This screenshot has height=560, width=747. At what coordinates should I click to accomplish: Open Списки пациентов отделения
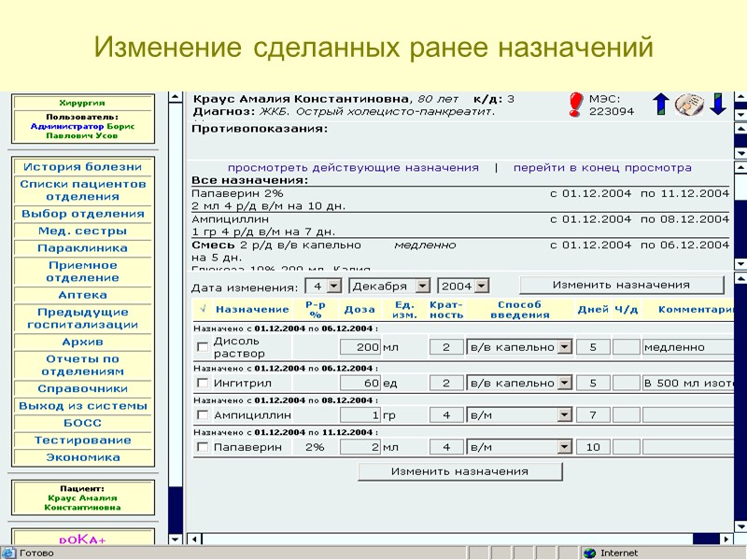tap(83, 190)
